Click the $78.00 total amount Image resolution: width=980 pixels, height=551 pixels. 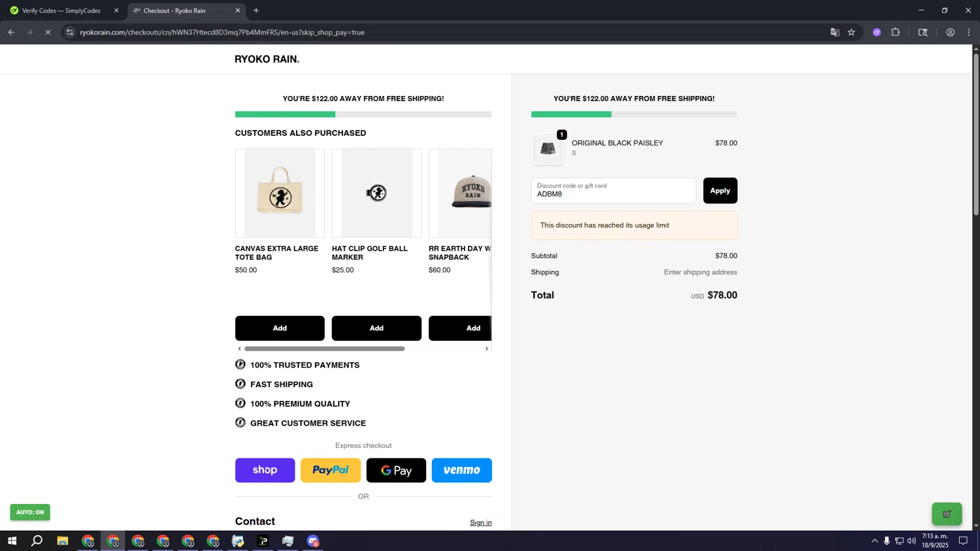pos(722,295)
